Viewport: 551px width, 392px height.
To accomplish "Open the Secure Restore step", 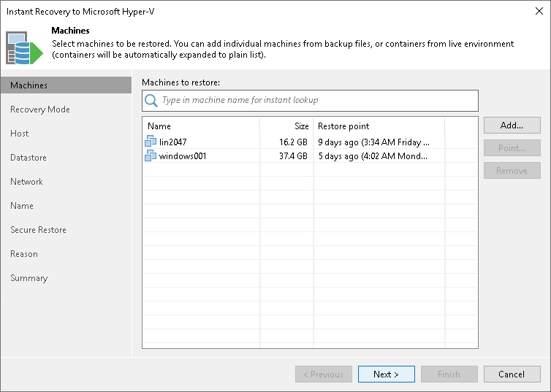I will click(x=38, y=230).
